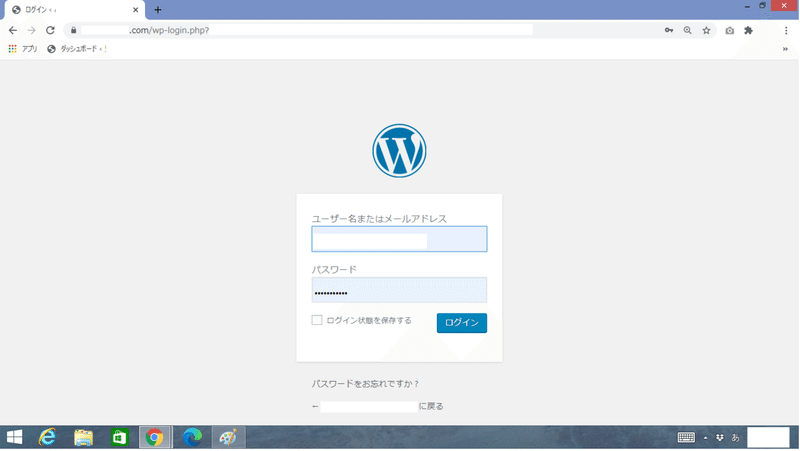Bookmark this page with the star

(x=707, y=31)
